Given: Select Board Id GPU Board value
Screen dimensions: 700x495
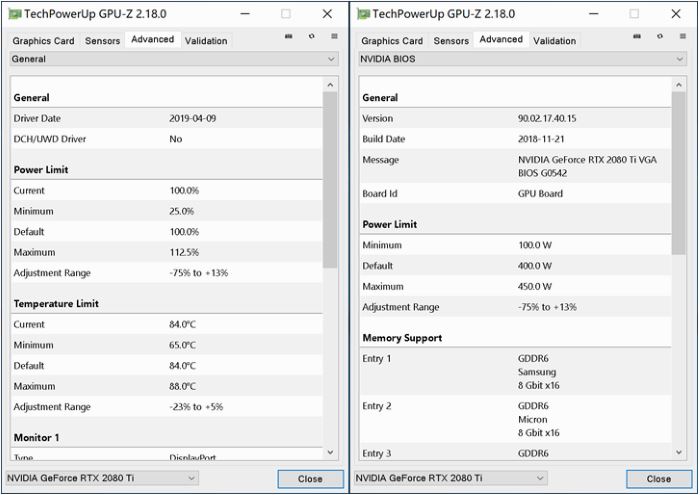Looking at the screenshot, I should 540,194.
